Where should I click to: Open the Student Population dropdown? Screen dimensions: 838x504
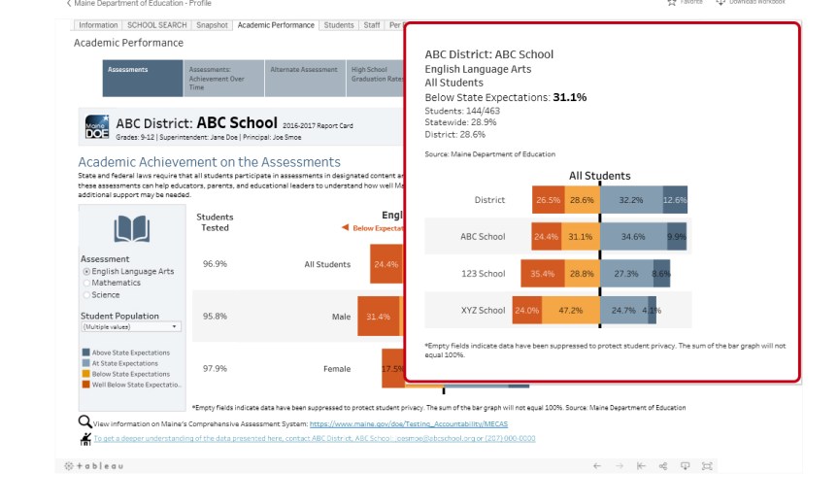point(130,327)
